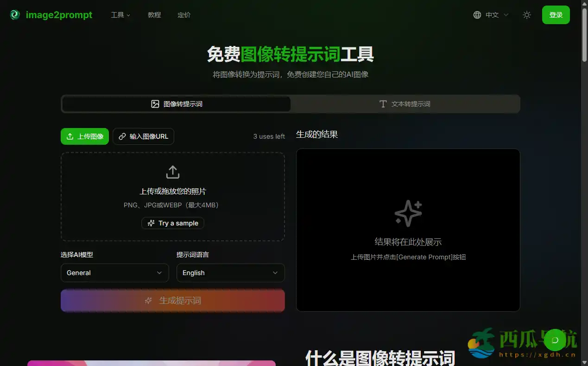The height and width of the screenshot is (366, 588).
Task: Click the image2prompt logo icon
Action: tap(14, 14)
